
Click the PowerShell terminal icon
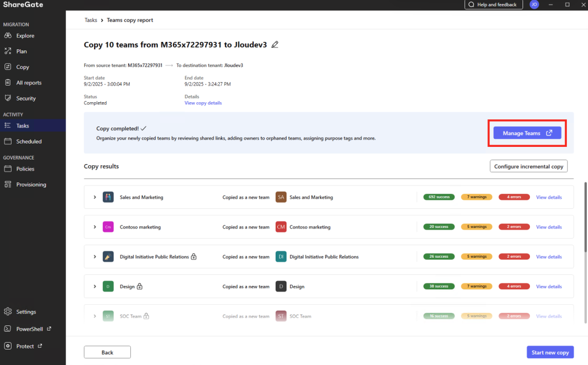(8, 329)
